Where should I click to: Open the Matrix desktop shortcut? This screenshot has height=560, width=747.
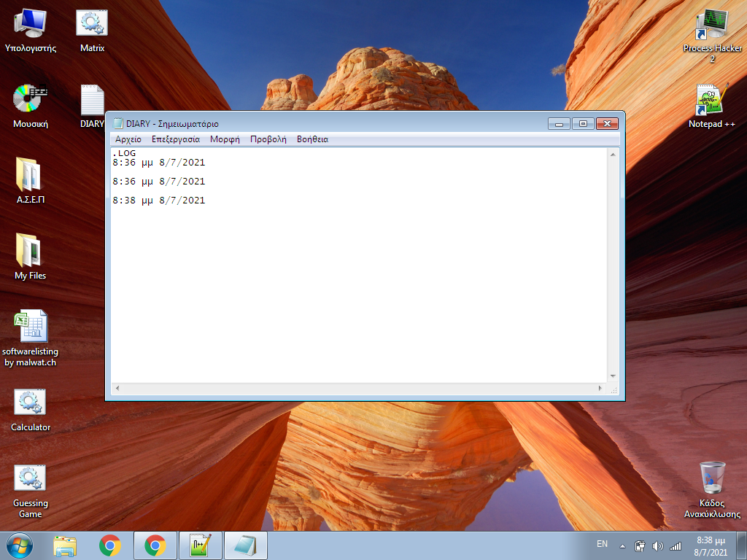click(90, 22)
